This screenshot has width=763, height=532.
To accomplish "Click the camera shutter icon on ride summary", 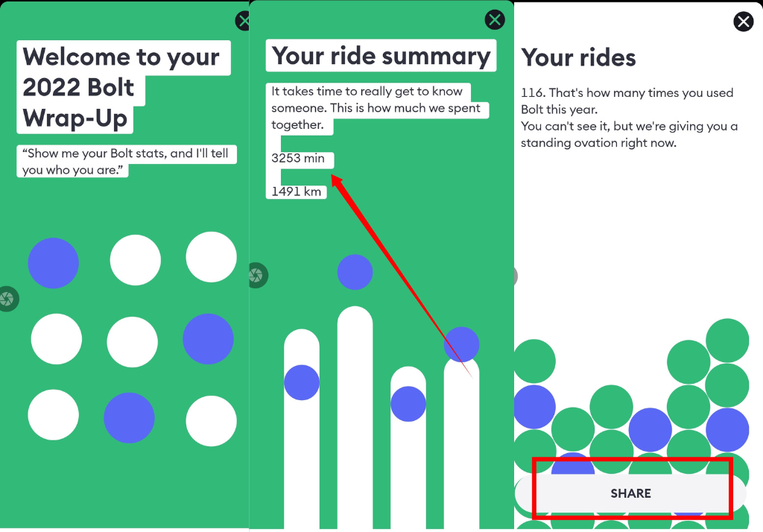I will [x=257, y=276].
